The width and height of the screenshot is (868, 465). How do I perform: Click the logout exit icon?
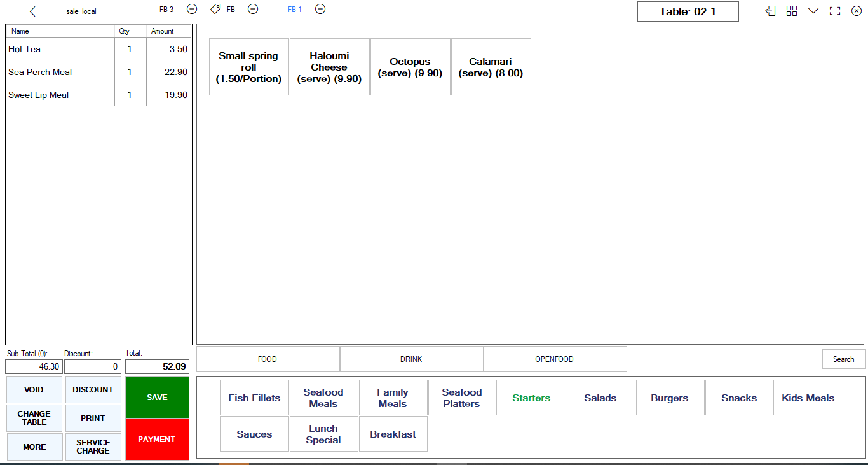(x=770, y=11)
